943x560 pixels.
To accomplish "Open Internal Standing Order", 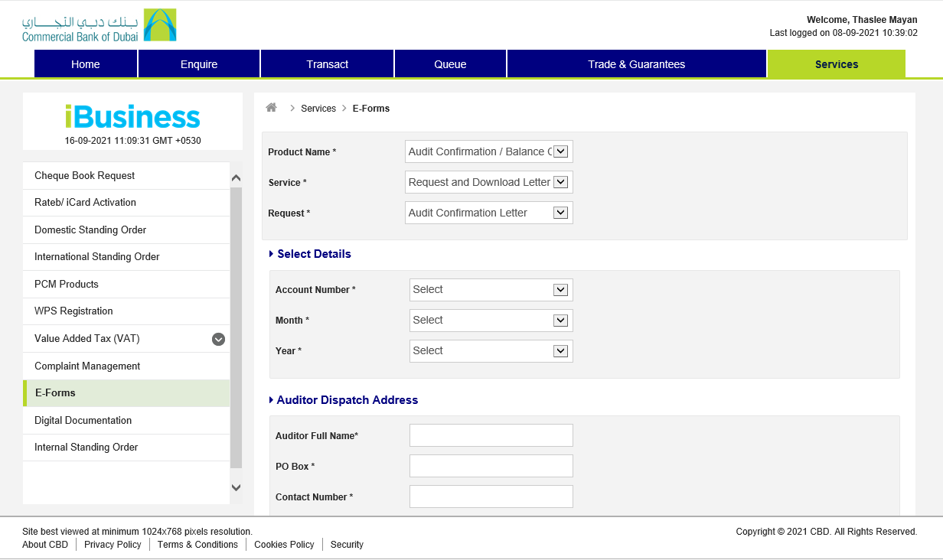I will (126, 448).
